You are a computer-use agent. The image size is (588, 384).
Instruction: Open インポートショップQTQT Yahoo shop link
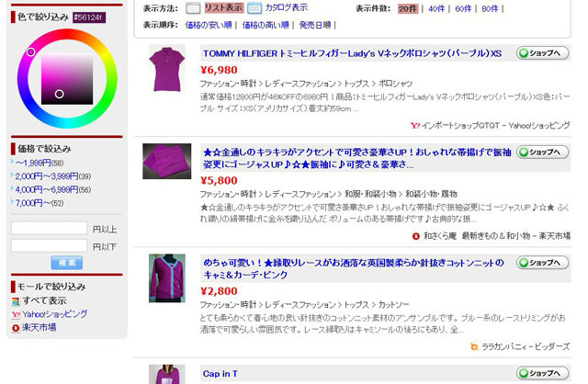tap(496, 125)
